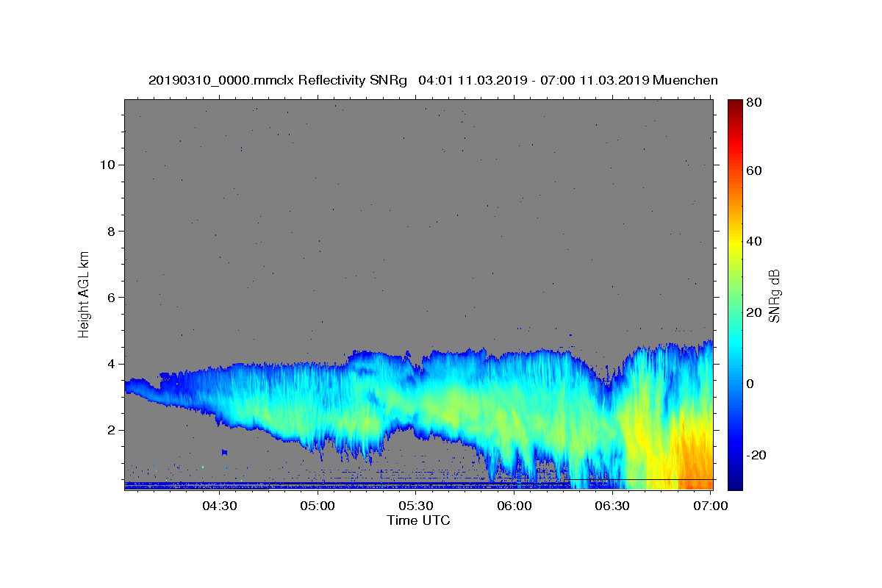Image resolution: width=882 pixels, height=588 pixels.
Task: Click the 05:00 time tick label
Action: [318, 506]
